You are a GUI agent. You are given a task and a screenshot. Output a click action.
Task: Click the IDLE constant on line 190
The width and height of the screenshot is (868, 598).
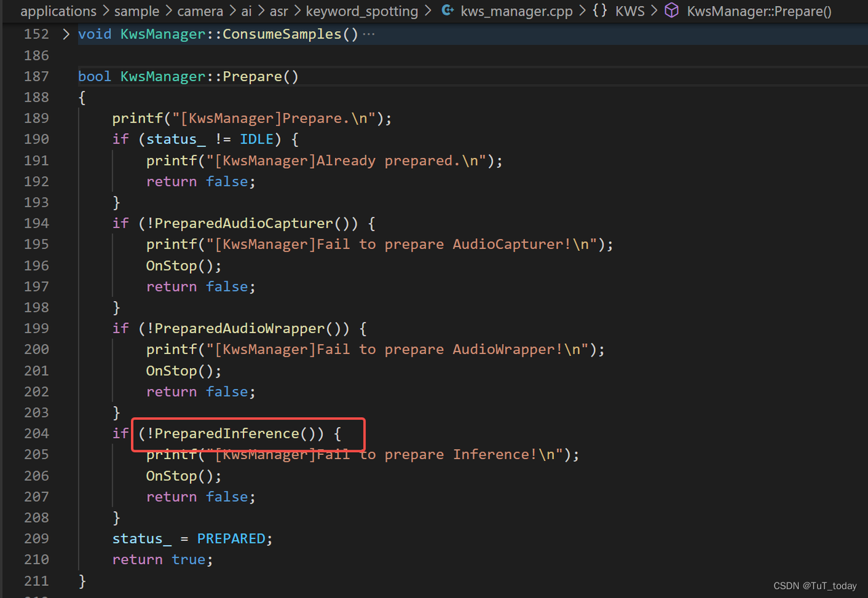point(256,139)
